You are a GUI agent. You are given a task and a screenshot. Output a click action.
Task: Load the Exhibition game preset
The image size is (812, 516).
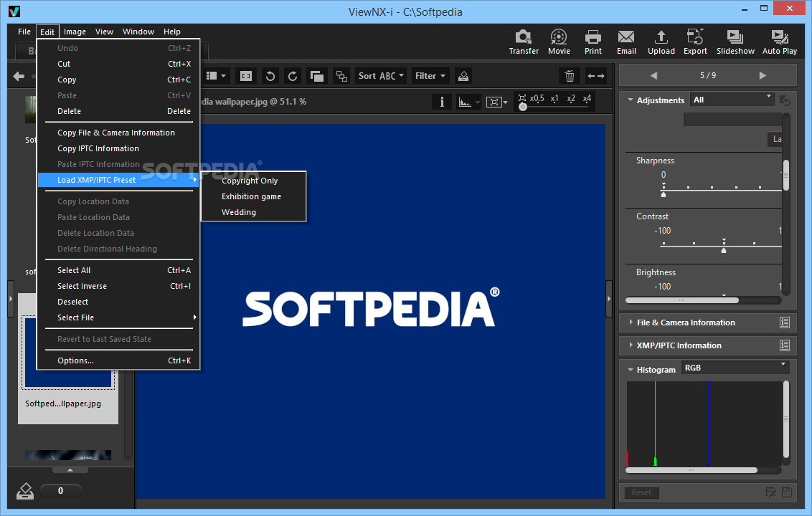(254, 196)
